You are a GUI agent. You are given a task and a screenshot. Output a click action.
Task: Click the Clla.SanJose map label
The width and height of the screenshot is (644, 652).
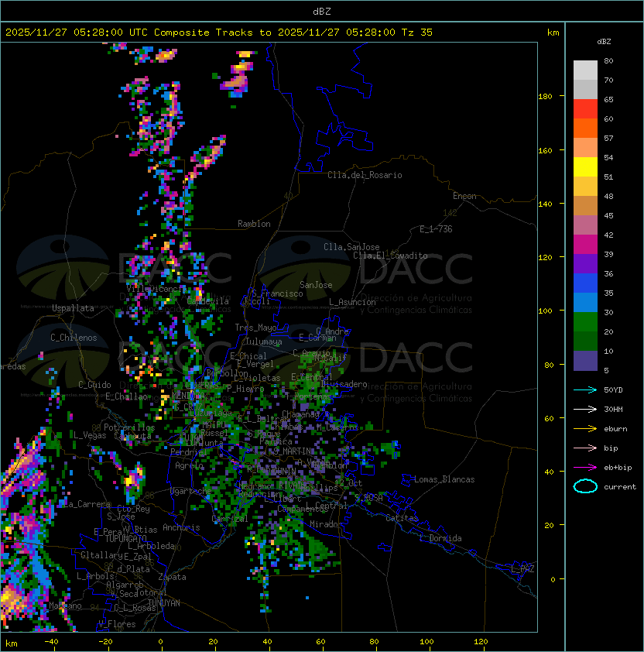(351, 247)
